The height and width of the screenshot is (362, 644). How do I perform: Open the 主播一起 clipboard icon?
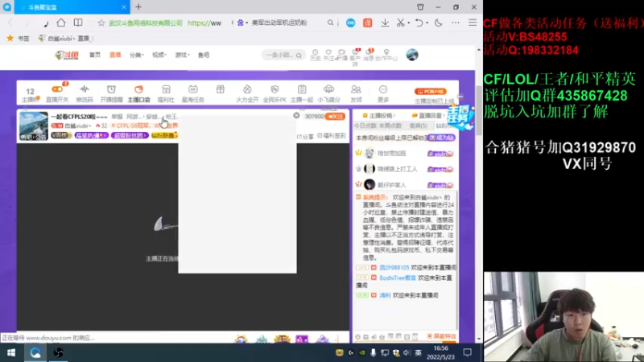click(301, 93)
